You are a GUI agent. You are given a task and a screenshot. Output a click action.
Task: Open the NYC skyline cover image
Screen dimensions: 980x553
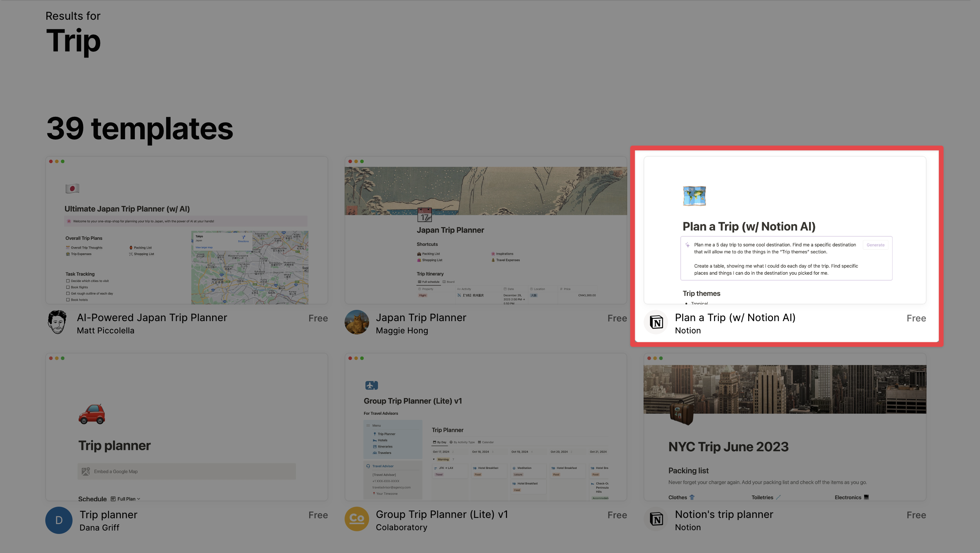pyautogui.click(x=785, y=389)
